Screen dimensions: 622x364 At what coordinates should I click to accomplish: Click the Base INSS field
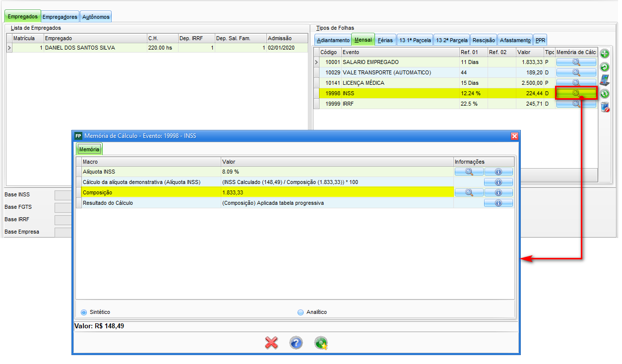click(x=62, y=194)
